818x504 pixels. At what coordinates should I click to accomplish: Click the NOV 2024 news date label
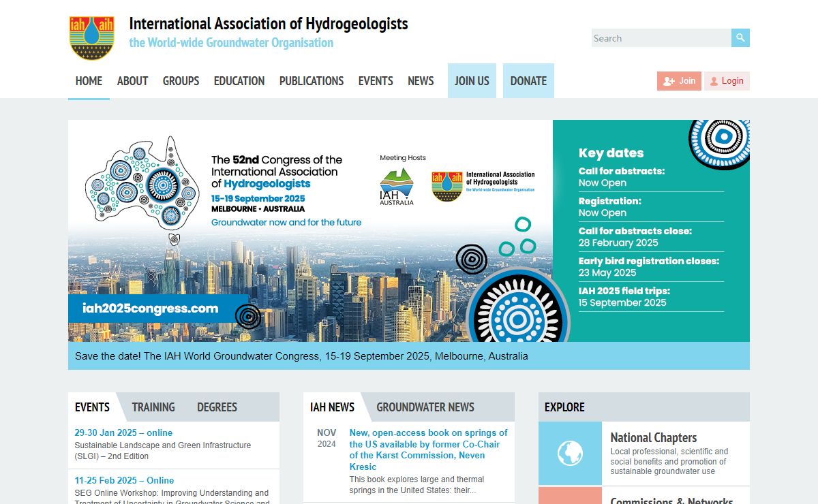pos(327,439)
